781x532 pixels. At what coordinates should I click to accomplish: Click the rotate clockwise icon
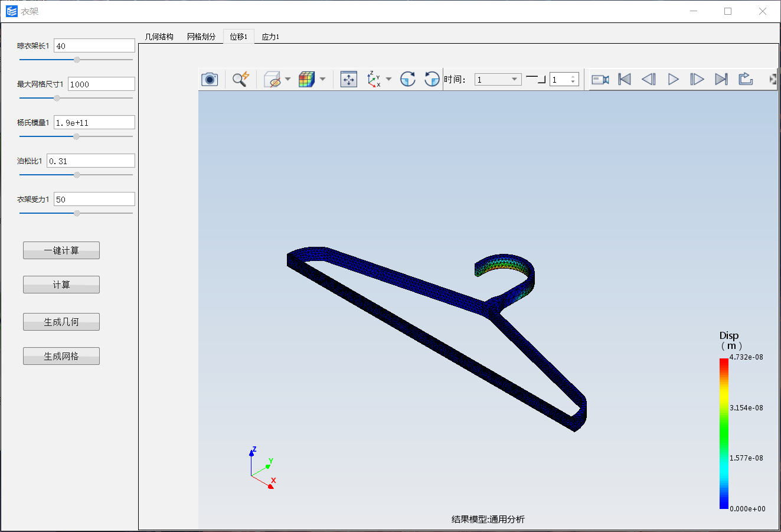[407, 79]
